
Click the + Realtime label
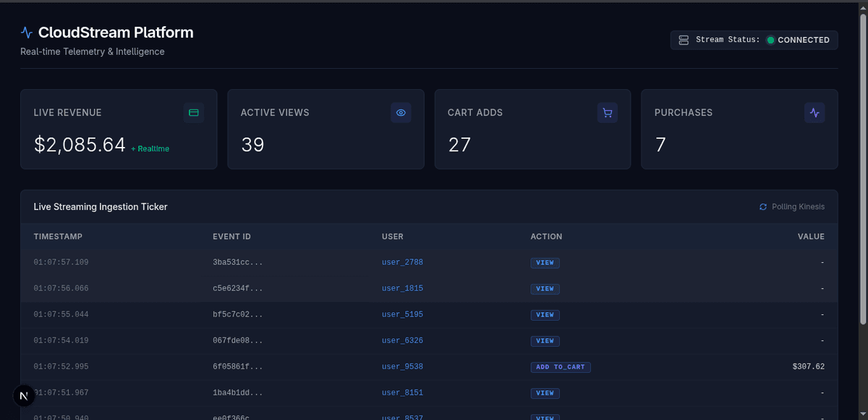coord(150,148)
